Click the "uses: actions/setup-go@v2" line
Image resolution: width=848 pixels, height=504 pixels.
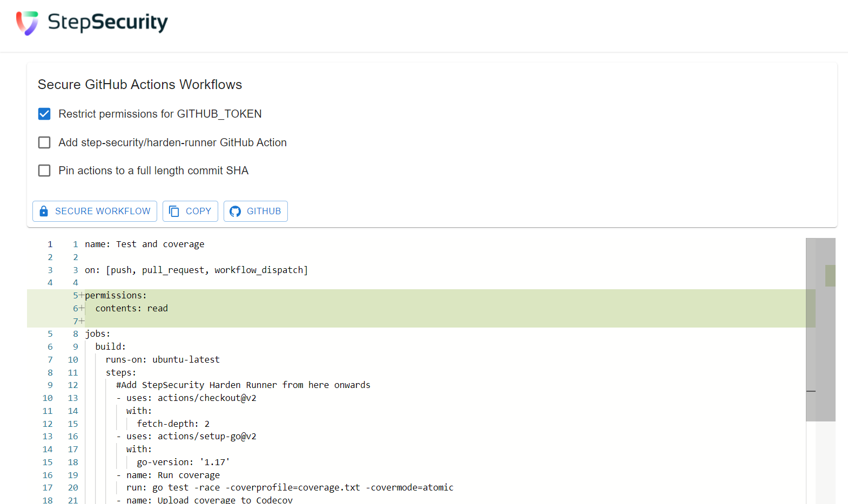click(191, 436)
